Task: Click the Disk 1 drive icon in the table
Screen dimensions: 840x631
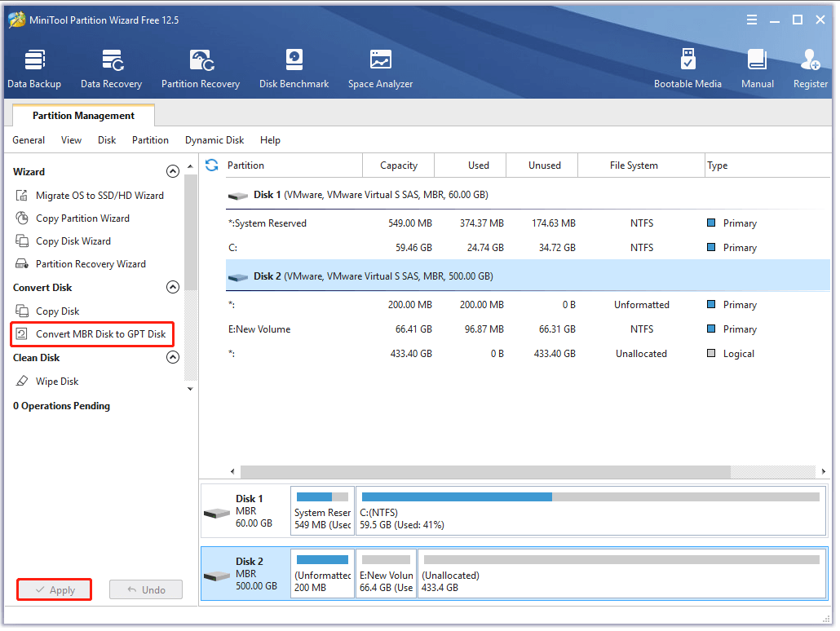Action: [238, 196]
